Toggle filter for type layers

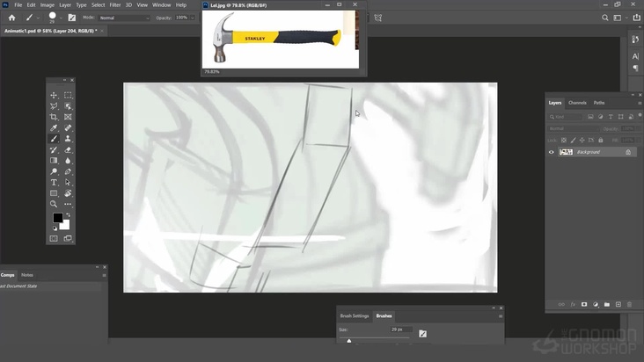click(x=611, y=117)
